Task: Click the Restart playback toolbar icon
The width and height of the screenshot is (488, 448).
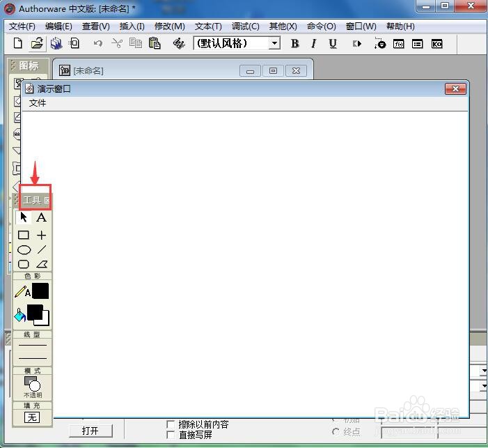Action: tap(357, 44)
